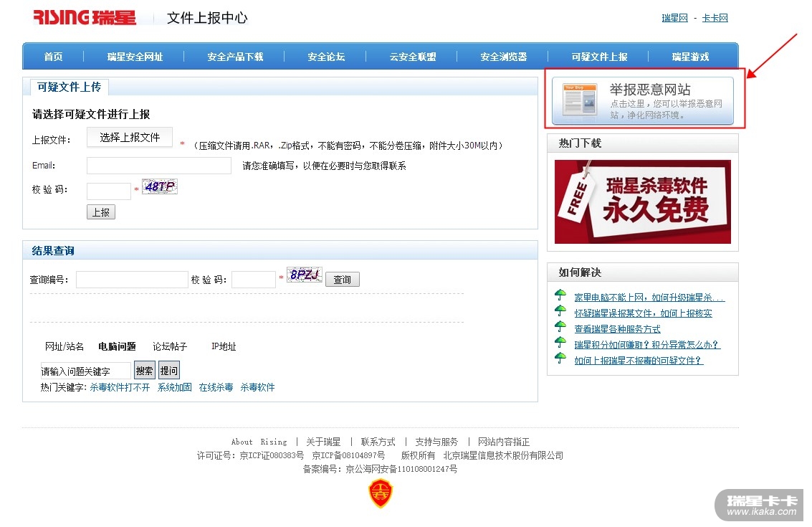Go to 首页 in navigation bar
Image resolution: width=812 pixels, height=527 pixels.
point(53,57)
